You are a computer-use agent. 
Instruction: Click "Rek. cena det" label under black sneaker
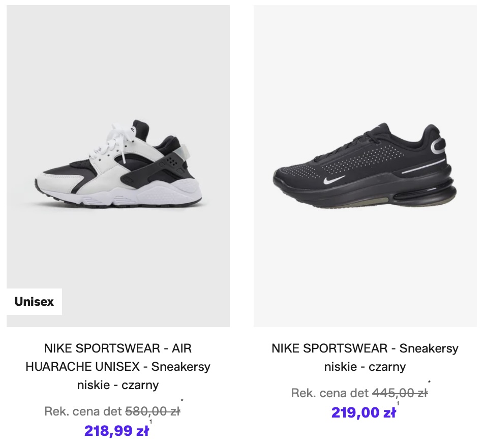tap(330, 393)
